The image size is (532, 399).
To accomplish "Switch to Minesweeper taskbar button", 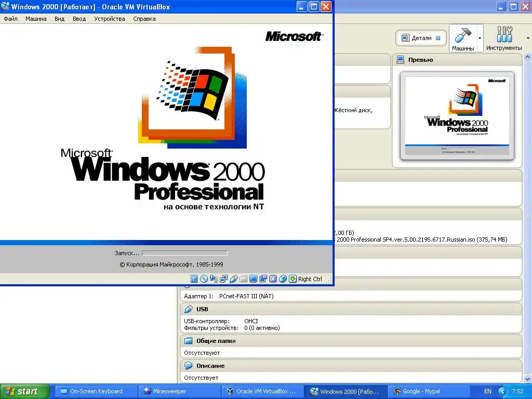I will (x=179, y=391).
